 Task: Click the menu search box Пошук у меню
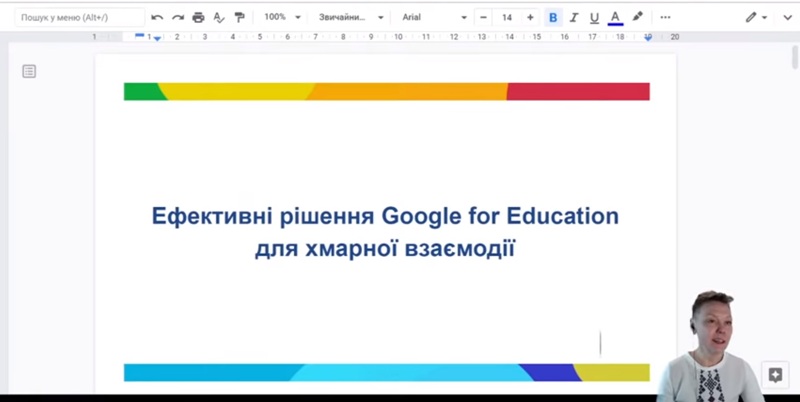(x=80, y=17)
